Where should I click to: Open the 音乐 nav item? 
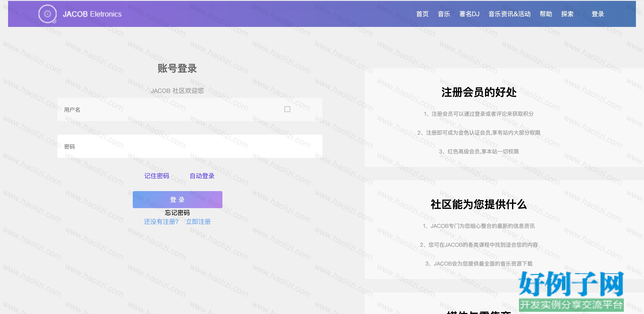[444, 14]
